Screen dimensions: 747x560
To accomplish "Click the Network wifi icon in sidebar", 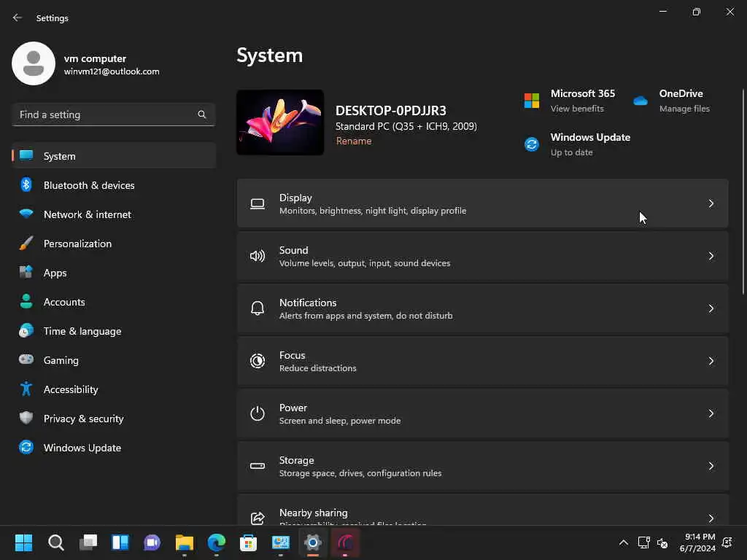I will pos(26,214).
